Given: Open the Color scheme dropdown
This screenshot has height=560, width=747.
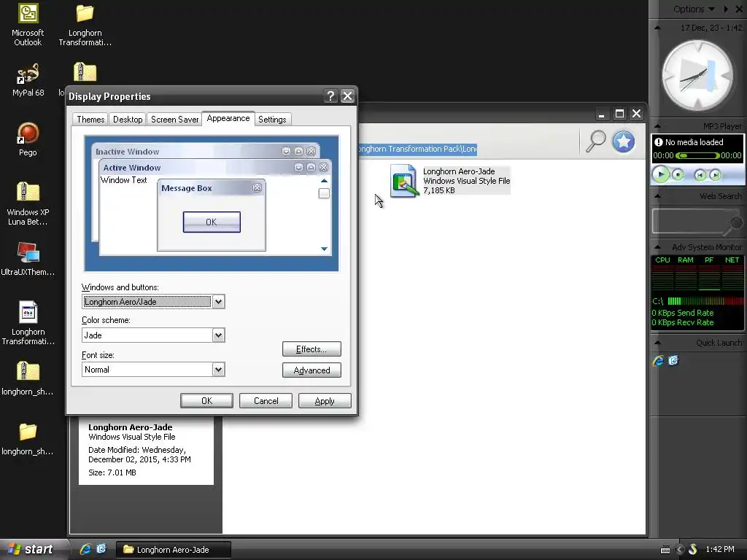Looking at the screenshot, I should [218, 335].
